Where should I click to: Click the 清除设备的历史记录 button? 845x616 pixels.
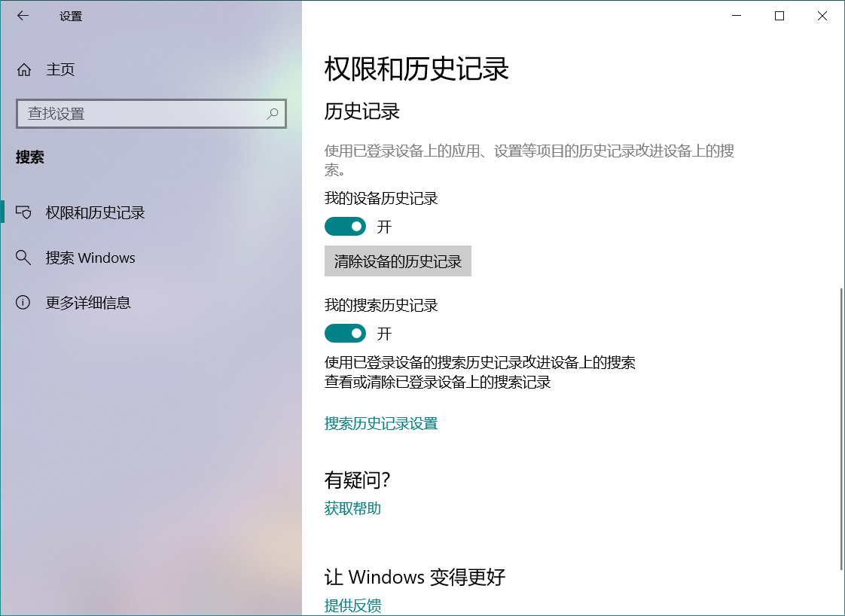coord(398,261)
